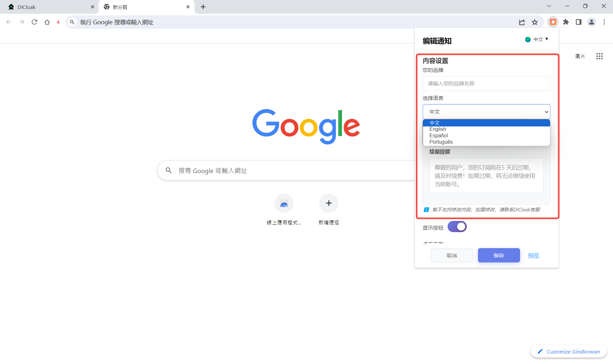Click the 您的品牌 brand name input
613x364 pixels.
click(486, 84)
